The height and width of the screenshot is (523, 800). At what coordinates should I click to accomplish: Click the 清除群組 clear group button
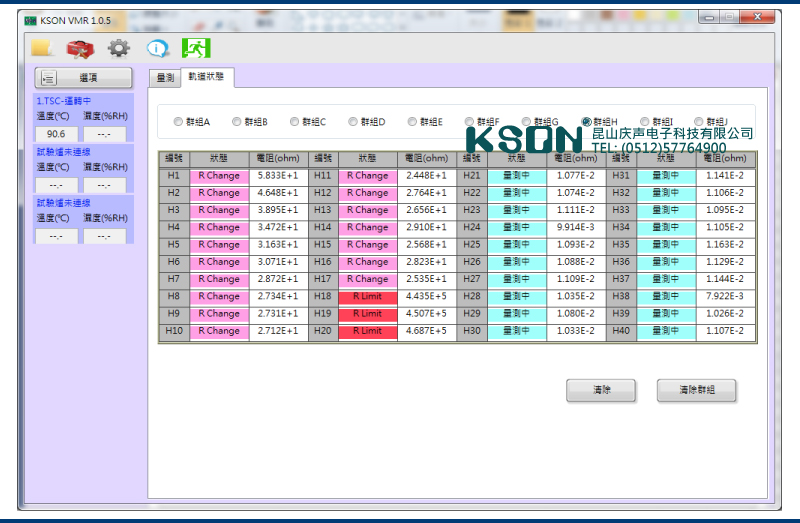coord(696,390)
